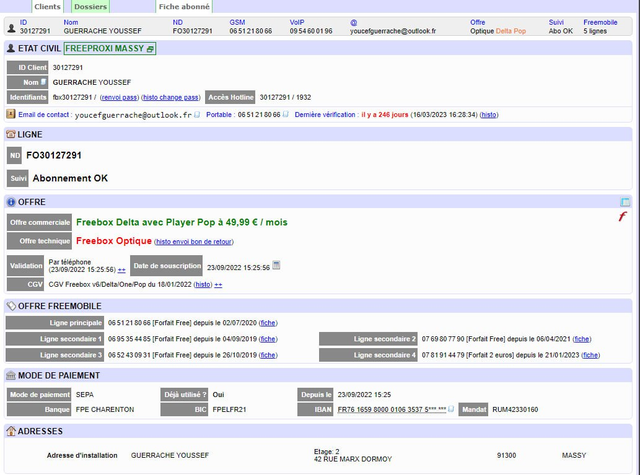Screen dimensions: 640x475
Task: Open fiche link for Ligne secondaire 1
Action: pyautogui.click(x=268, y=339)
